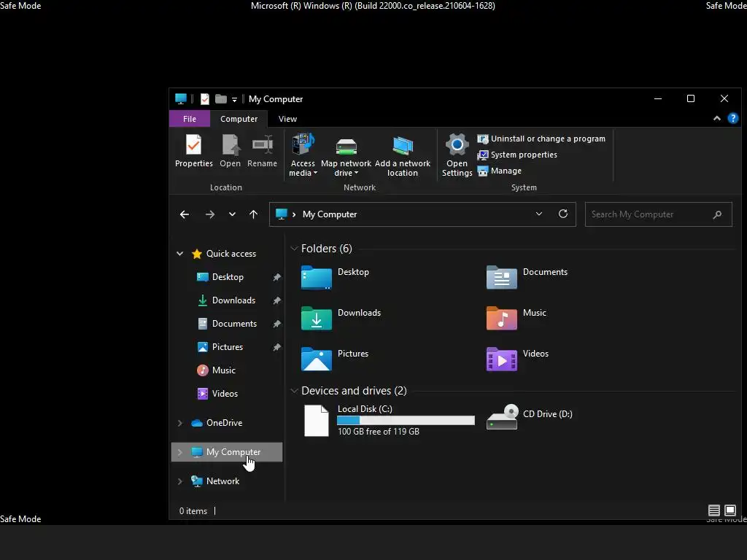Screen dimensions: 747x560
Task: Select the Music folder icon
Action: pyautogui.click(x=502, y=318)
